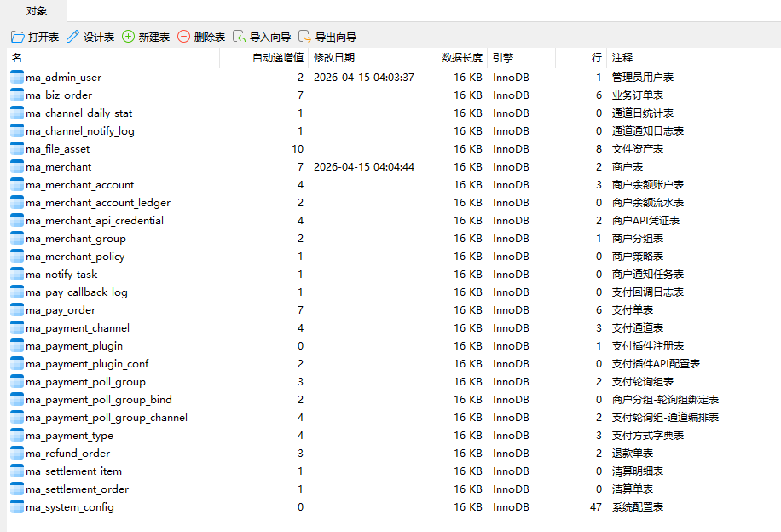Sort by the 自动递增值 column header
Image resolution: width=781 pixels, height=532 pixels.
(278, 58)
